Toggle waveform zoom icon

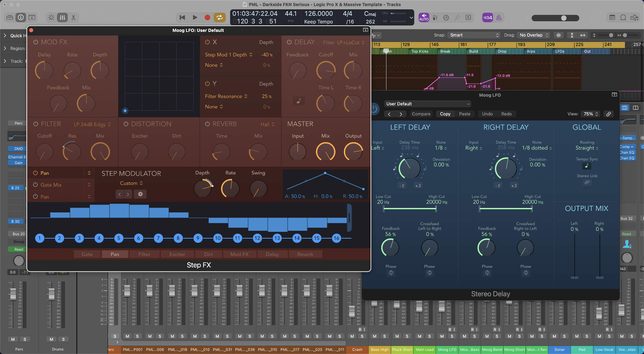pos(559,35)
